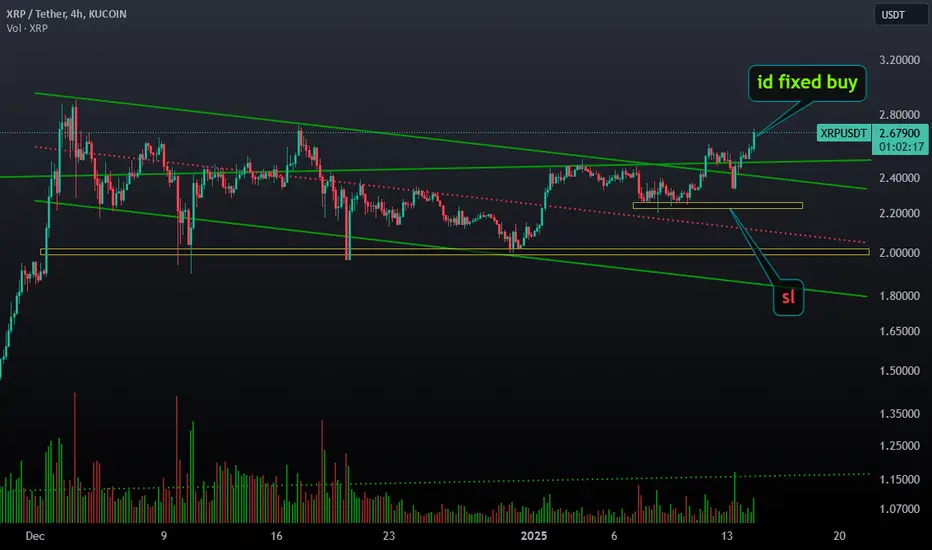Viewport: 932px width, 550px height.
Task: Click the 2.20000 price axis label
Action: coord(899,213)
